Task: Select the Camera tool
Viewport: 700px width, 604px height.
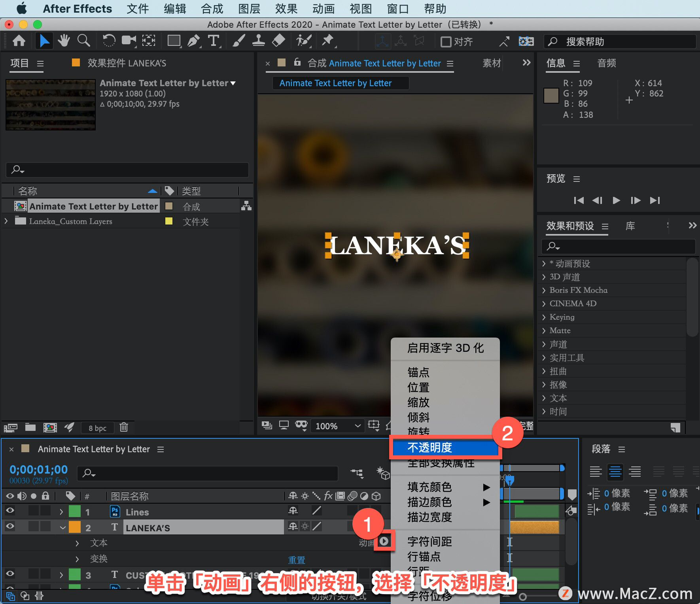Action: click(129, 41)
